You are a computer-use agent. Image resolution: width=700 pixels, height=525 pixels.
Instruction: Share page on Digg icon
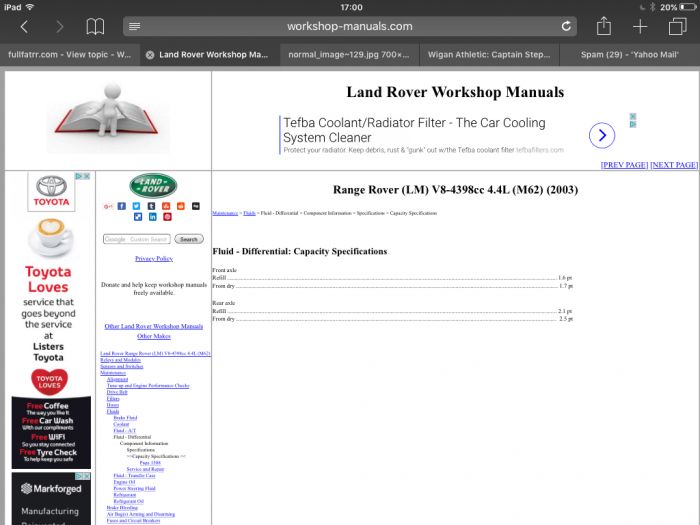coord(196,206)
